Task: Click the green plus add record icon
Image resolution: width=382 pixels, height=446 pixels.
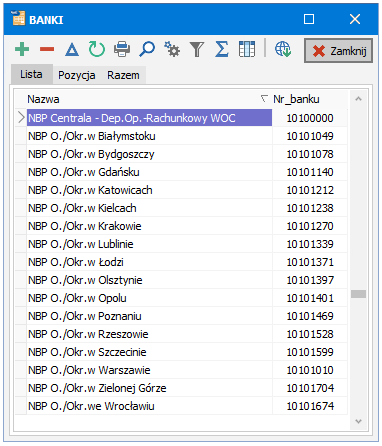Action: click(22, 49)
